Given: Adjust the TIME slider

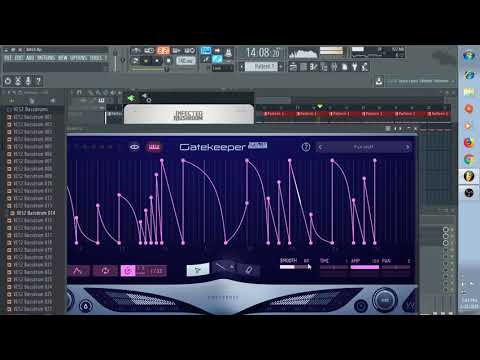Looking at the screenshot, I should coord(334,267).
